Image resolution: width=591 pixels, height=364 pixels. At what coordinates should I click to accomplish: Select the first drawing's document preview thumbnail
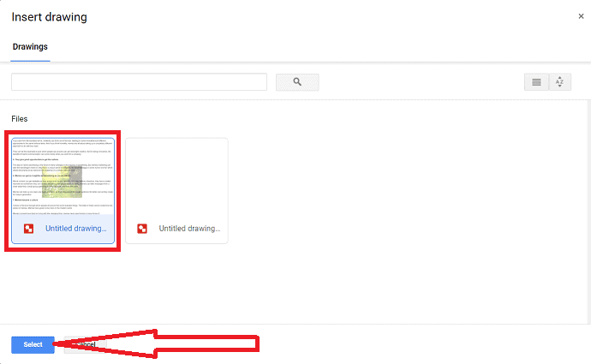63,176
